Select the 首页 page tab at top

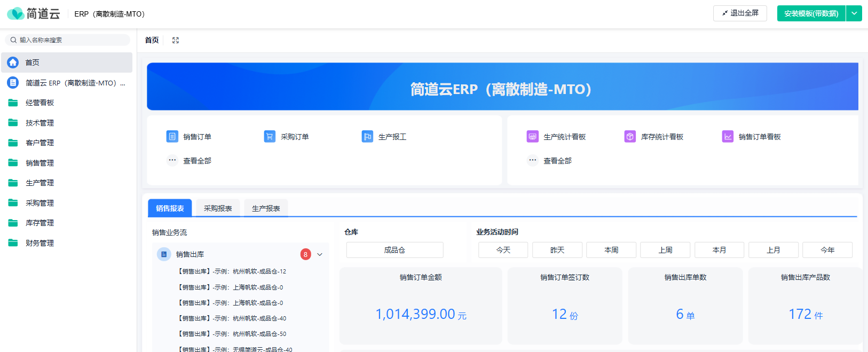[x=152, y=40]
